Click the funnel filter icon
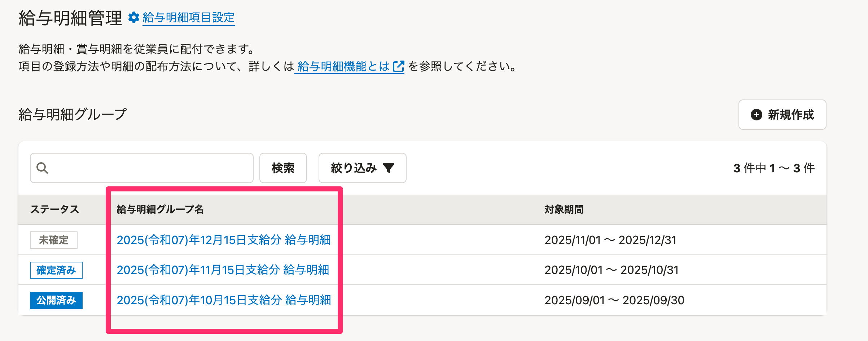The width and height of the screenshot is (868, 341). tap(389, 168)
